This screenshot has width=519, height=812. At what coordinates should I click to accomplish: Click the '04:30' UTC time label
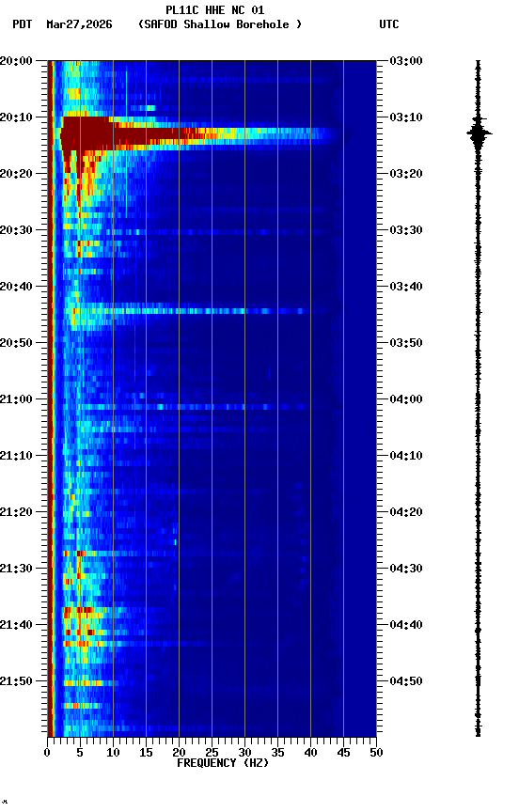[x=406, y=570]
